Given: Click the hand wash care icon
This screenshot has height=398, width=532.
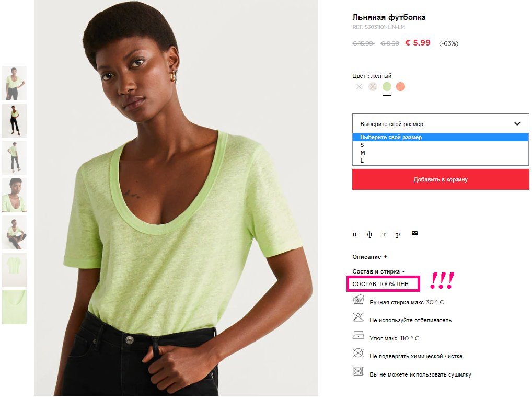Looking at the screenshot, I should click(358, 300).
